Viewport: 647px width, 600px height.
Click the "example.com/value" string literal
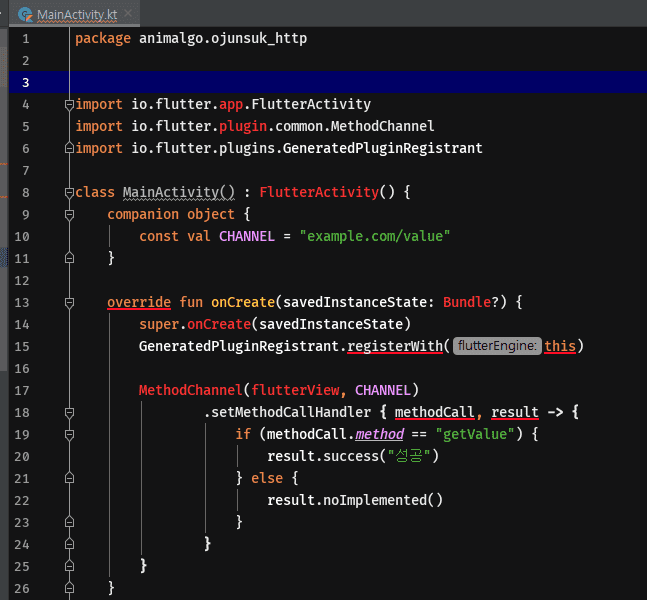[x=375, y=236]
